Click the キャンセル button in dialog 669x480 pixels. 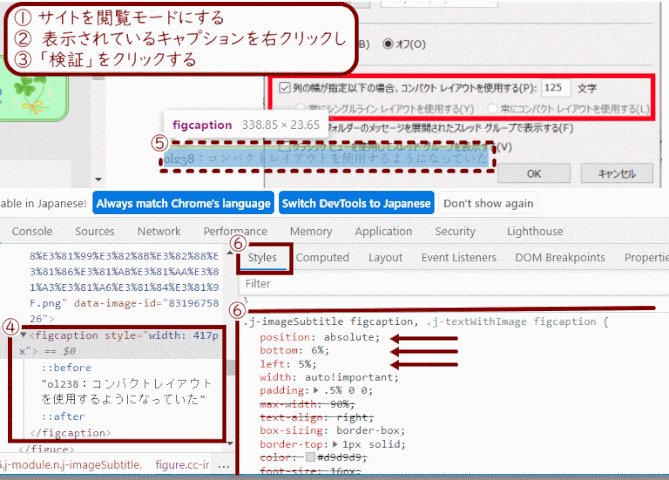click(x=617, y=174)
